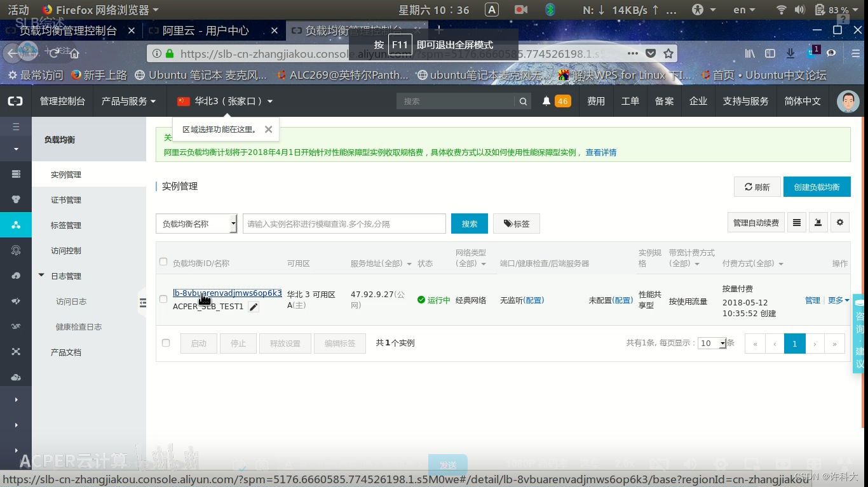868x487 pixels.
Task: Click the 配置 link next to 无监听
Action: click(x=534, y=300)
